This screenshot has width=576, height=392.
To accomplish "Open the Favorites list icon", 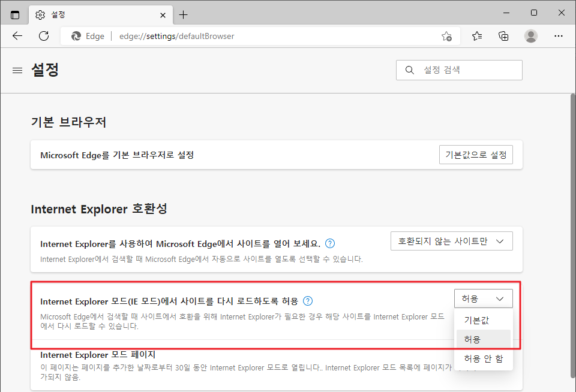I will (x=477, y=36).
